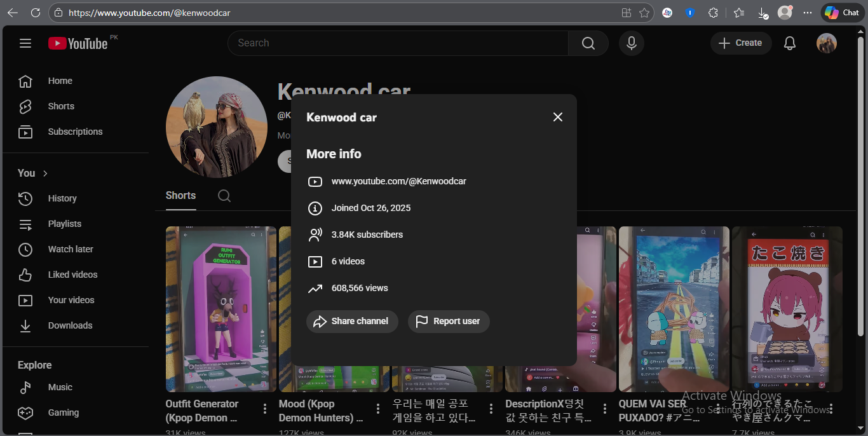Open the YouTube hamburger guide menu

pos(25,43)
